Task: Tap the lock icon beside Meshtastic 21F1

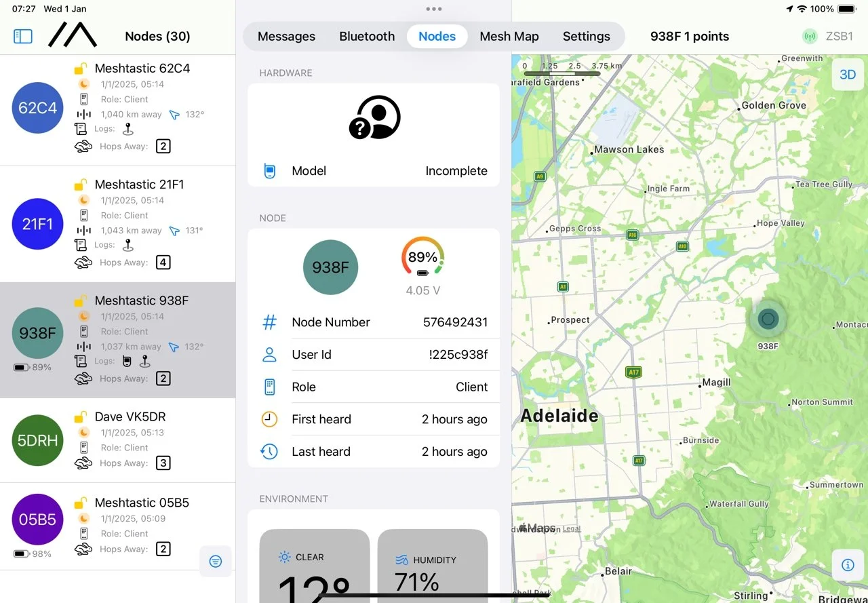Action: coord(81,184)
